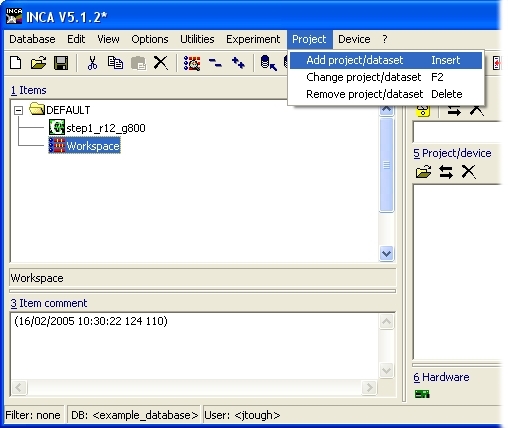Open the Edit menu
The width and height of the screenshot is (508, 428).
click(76, 39)
